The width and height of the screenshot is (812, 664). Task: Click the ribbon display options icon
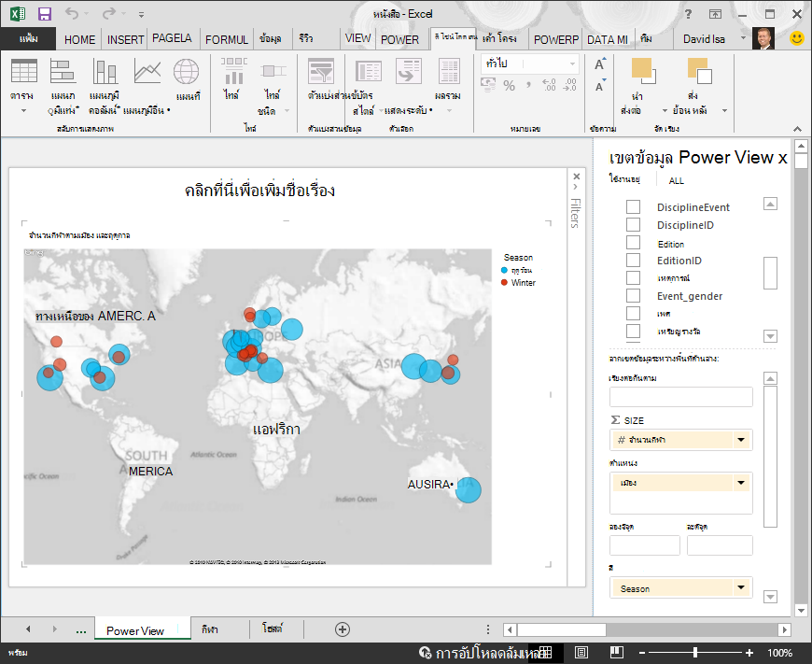click(715, 14)
